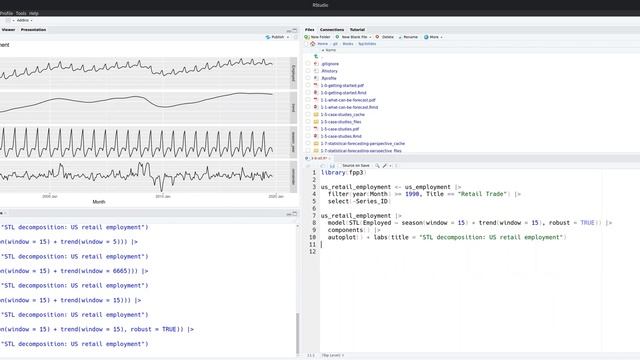Click the Rename button in Files pane
This screenshot has width=640, height=360.
[408, 37]
